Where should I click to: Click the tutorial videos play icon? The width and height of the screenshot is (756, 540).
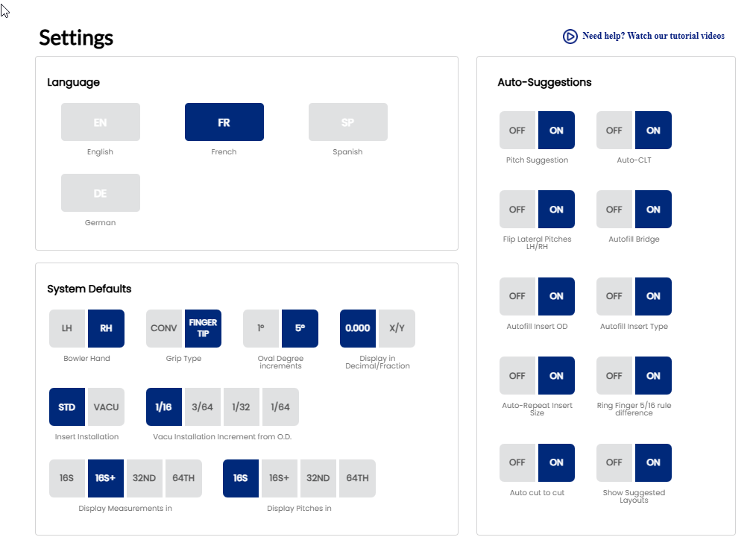click(570, 36)
